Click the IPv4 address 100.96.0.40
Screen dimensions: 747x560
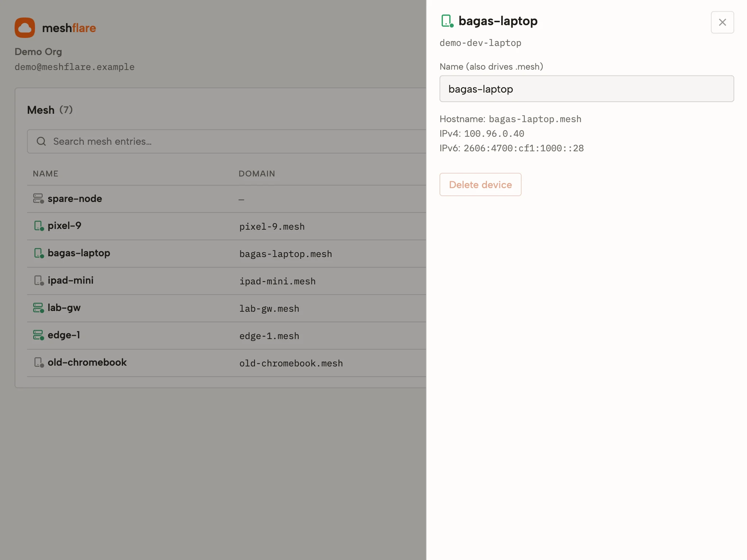[494, 134]
